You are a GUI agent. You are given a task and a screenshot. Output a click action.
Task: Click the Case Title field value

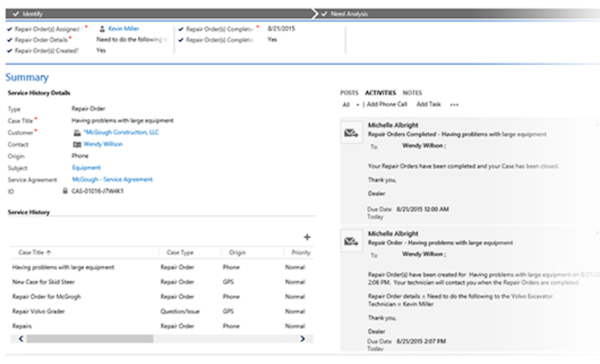point(122,121)
